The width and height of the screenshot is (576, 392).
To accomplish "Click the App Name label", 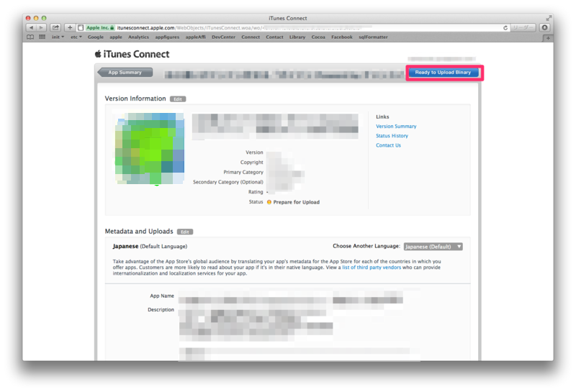I will [162, 296].
